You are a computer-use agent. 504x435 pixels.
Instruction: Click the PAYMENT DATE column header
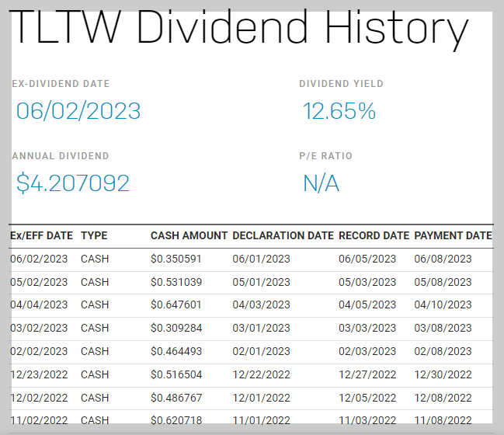click(x=453, y=235)
